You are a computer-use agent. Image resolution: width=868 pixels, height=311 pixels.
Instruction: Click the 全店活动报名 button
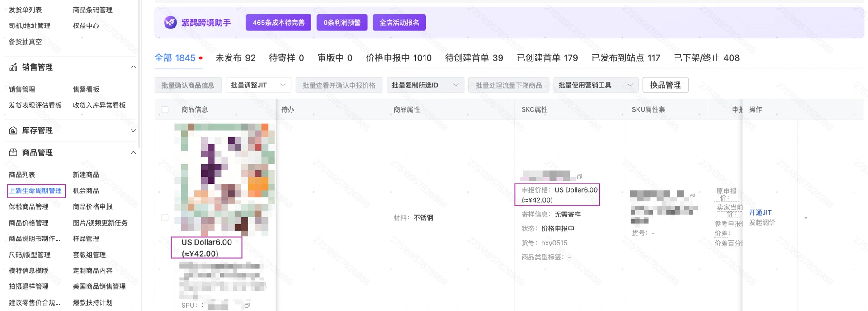(399, 23)
